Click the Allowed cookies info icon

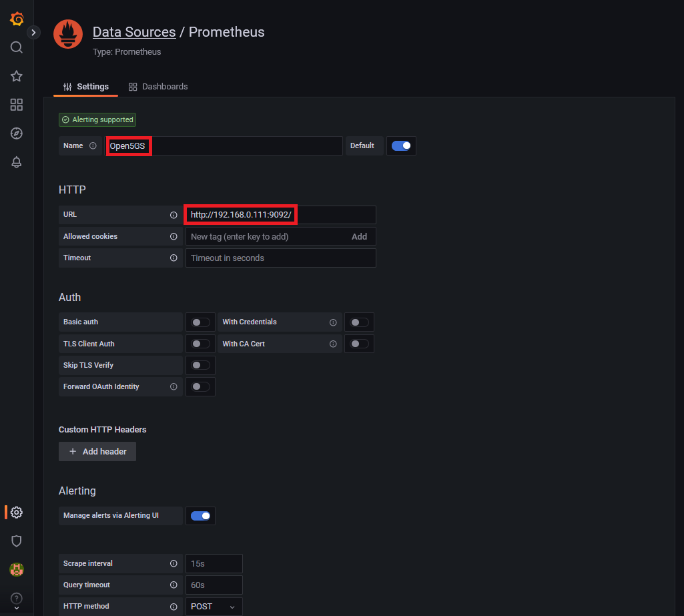[x=174, y=236]
